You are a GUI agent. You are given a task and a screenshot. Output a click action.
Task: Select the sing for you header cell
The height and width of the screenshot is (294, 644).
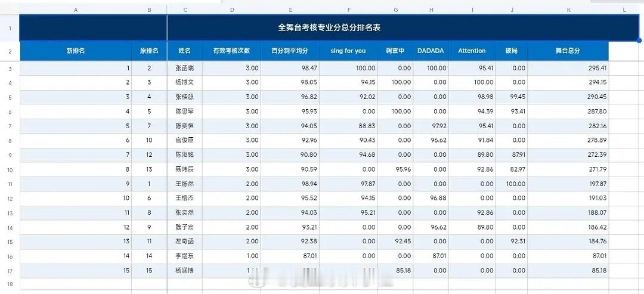pyautogui.click(x=348, y=51)
